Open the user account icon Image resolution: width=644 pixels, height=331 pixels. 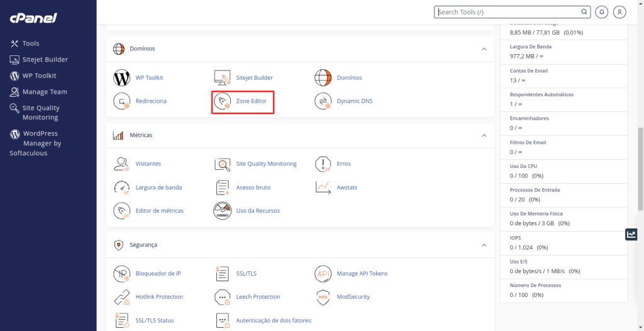click(619, 12)
